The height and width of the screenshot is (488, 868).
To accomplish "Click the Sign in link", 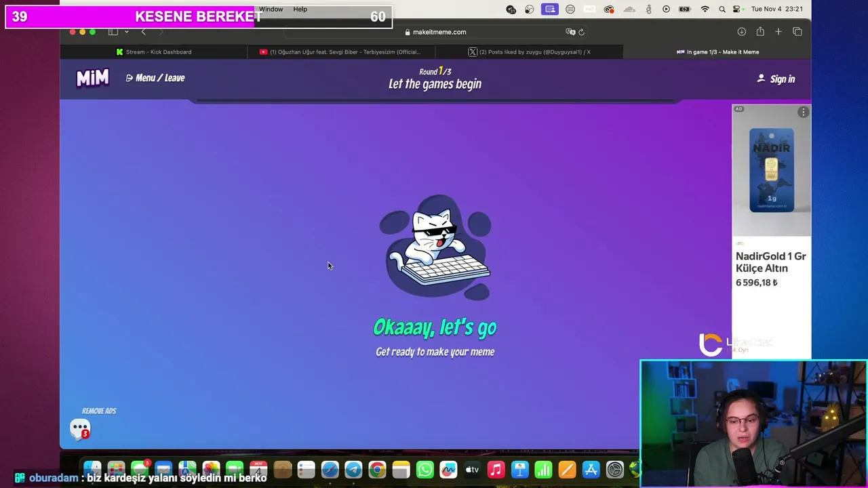I will click(x=776, y=79).
